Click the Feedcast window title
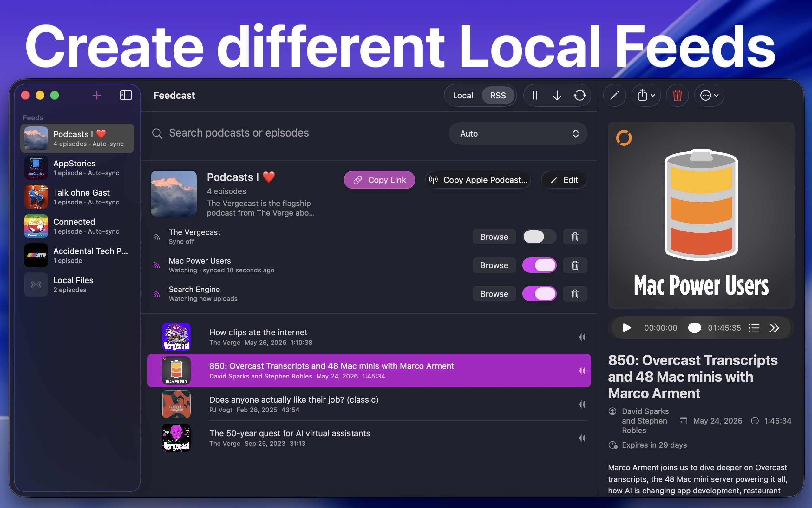Image resolution: width=812 pixels, height=508 pixels. [174, 96]
